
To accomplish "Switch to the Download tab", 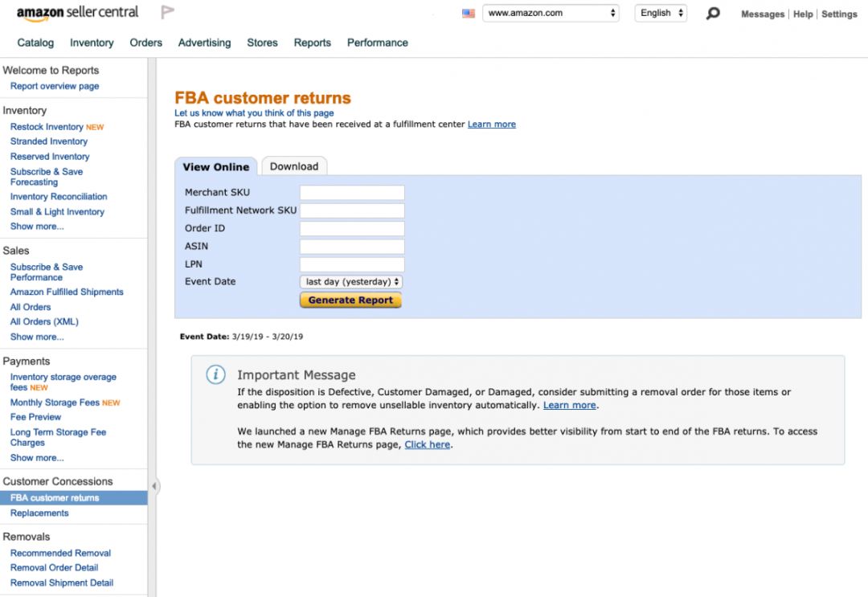I will [293, 166].
